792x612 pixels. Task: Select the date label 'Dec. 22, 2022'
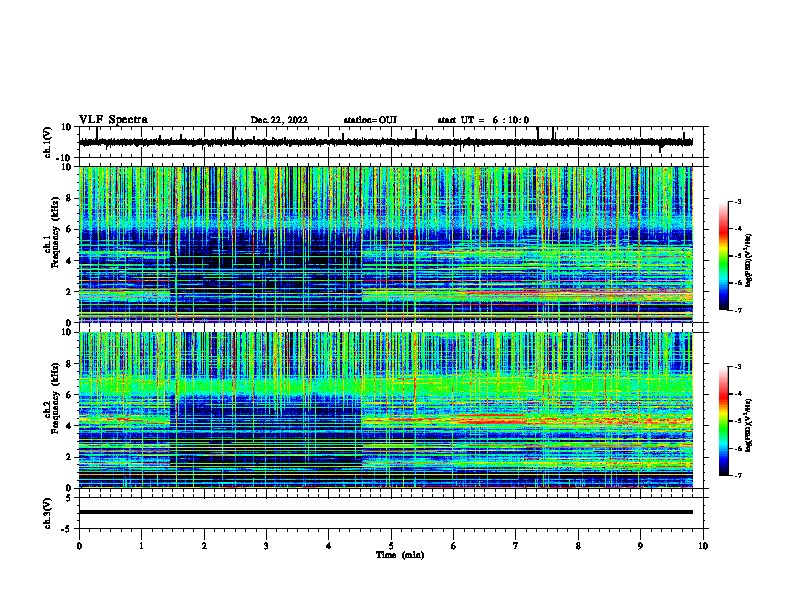pos(279,120)
